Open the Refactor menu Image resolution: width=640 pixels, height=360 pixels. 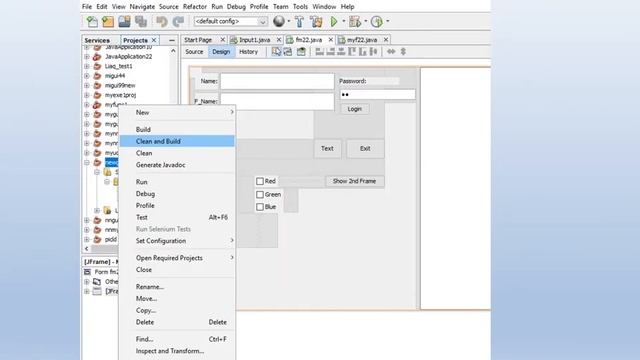pos(195,7)
